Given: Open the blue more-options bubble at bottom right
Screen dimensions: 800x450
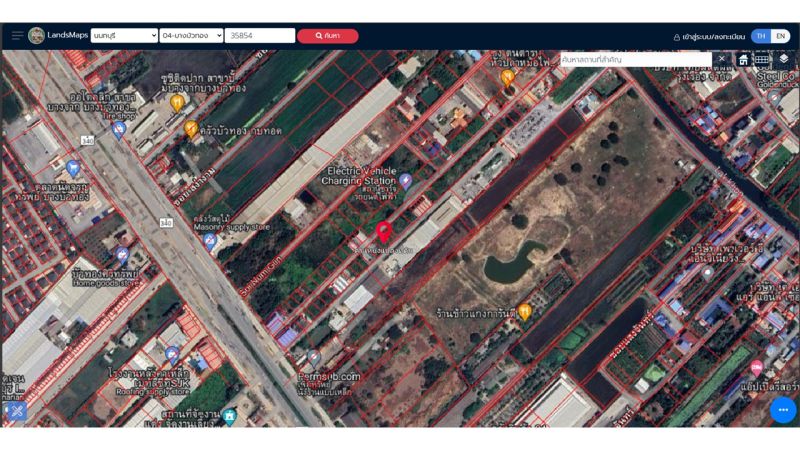Looking at the screenshot, I should point(783,410).
